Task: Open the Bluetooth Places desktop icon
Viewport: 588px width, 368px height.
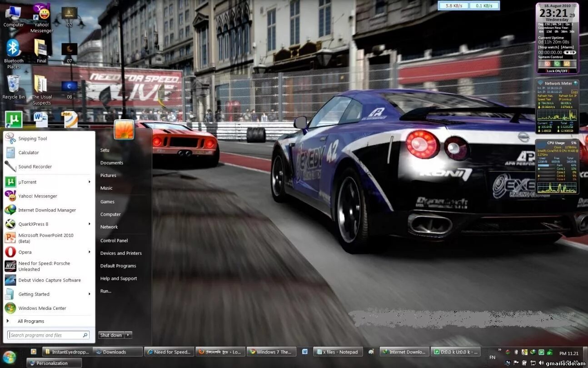Action: [13, 54]
